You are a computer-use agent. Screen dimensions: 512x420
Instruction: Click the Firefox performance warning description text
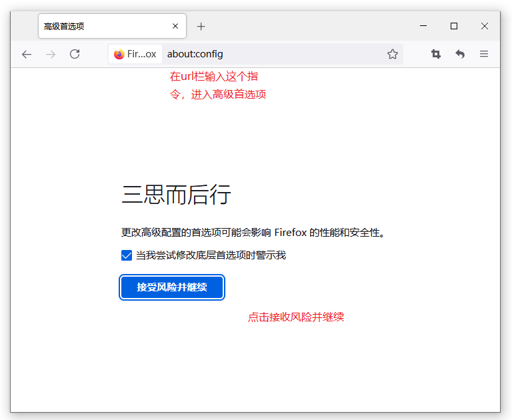click(x=253, y=233)
